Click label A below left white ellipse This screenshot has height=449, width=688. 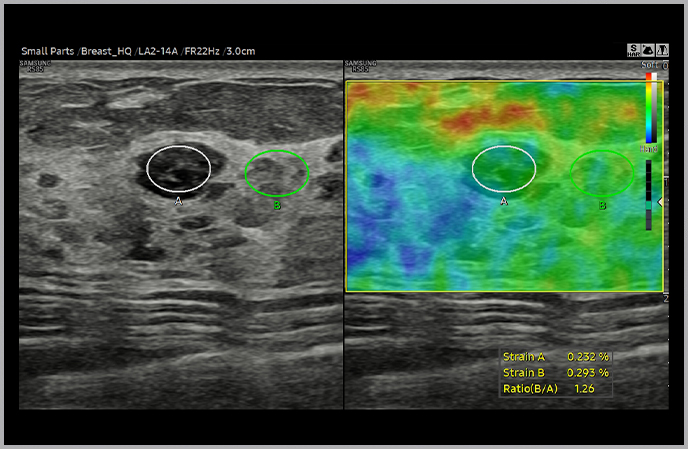(x=178, y=201)
